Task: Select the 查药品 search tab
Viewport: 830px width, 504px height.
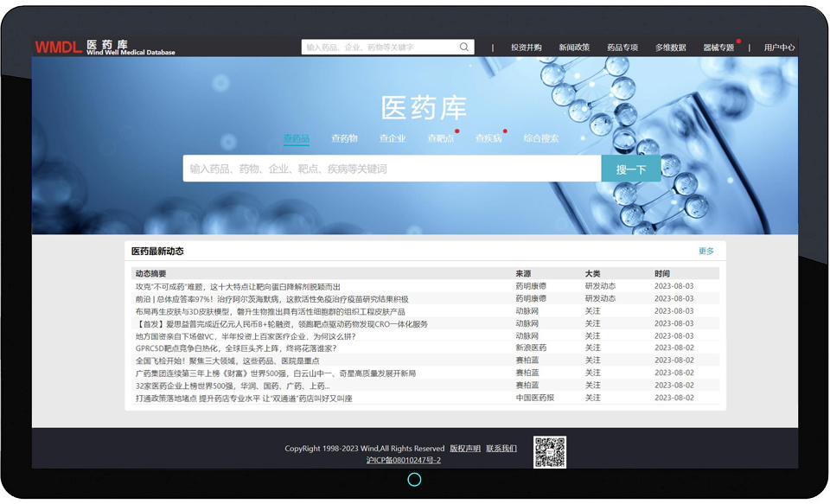Action: click(297, 138)
